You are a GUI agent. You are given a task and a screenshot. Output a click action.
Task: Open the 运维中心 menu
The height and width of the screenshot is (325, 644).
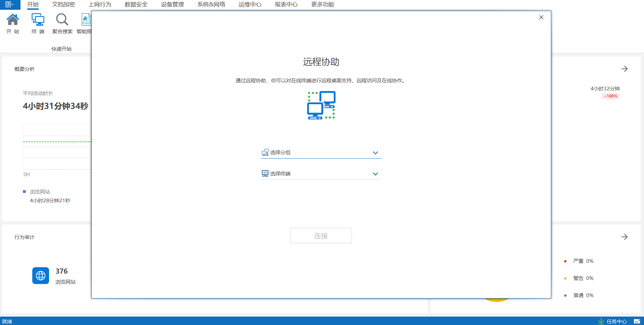point(250,4)
